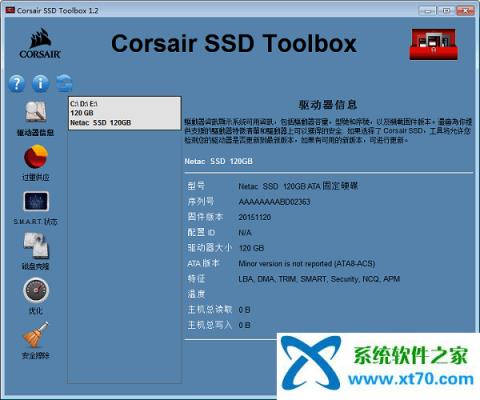Click the Corsair SSD Toolbox title text
Viewport: 480px width, 400px height.
pos(234,44)
